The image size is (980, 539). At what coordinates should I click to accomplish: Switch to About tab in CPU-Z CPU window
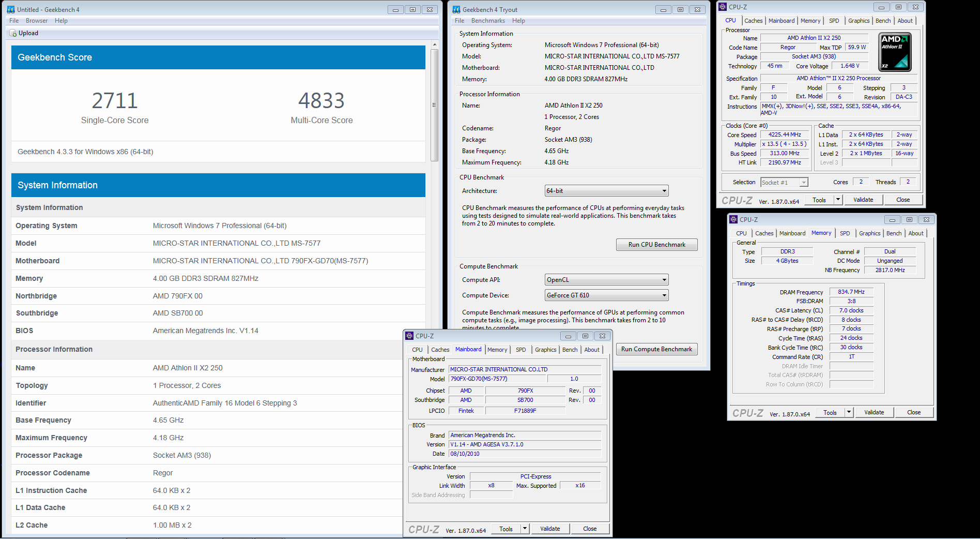pos(905,21)
